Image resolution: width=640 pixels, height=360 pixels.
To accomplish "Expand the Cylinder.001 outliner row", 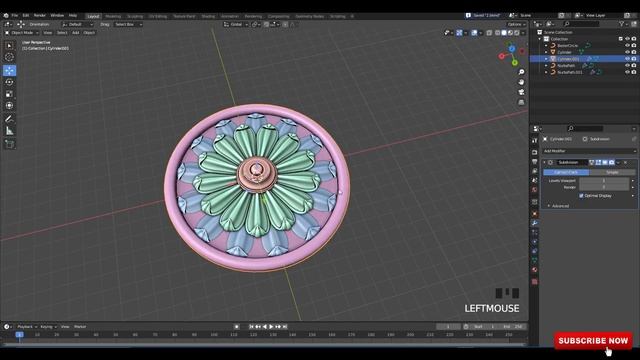I will pos(546,59).
